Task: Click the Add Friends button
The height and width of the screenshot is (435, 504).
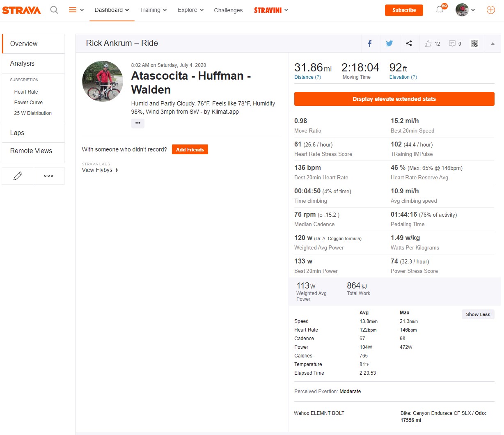Action: click(190, 150)
